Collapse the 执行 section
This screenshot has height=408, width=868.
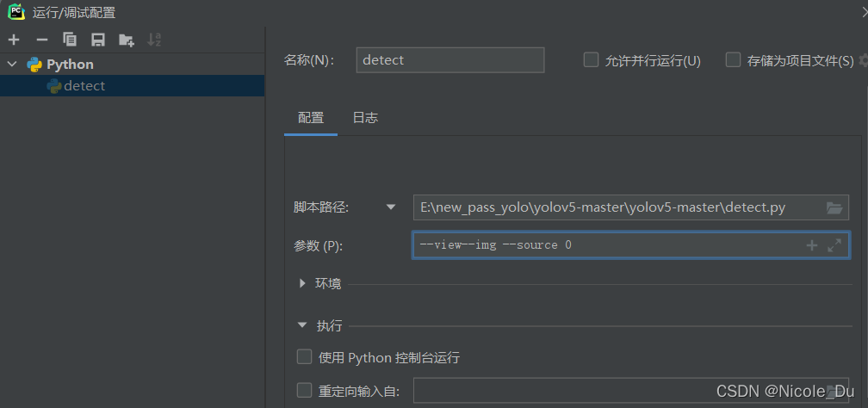302,325
